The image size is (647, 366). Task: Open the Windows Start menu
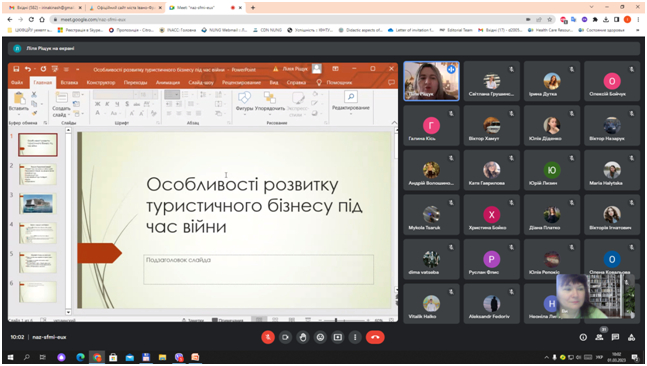pyautogui.click(x=11, y=357)
